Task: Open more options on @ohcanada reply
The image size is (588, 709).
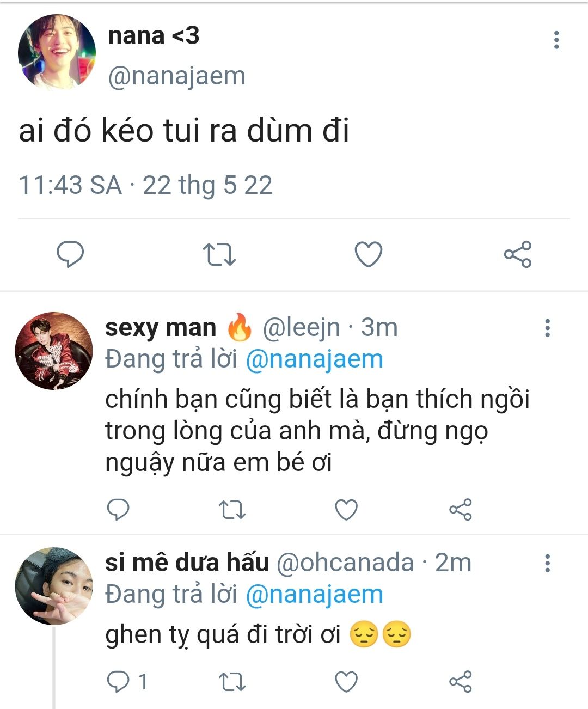Action: click(x=547, y=563)
